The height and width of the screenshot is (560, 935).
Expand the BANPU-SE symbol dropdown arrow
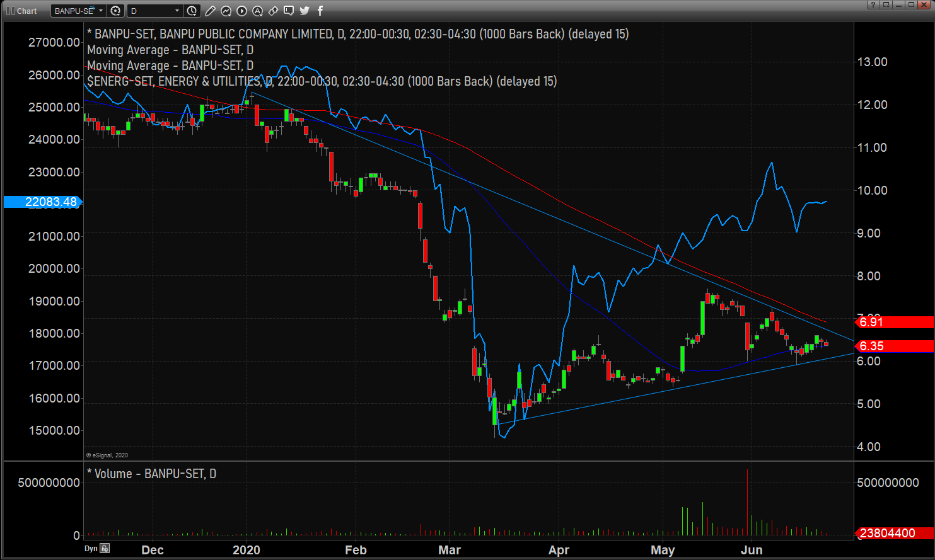(101, 11)
